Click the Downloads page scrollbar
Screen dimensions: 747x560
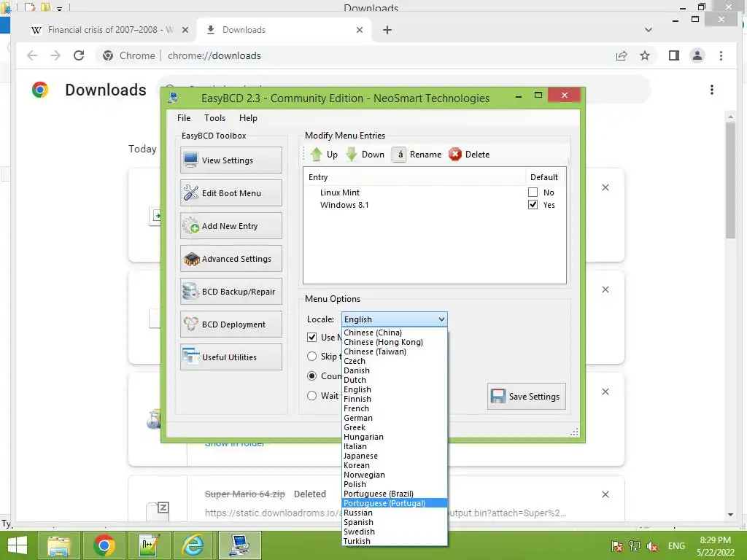tap(731, 181)
